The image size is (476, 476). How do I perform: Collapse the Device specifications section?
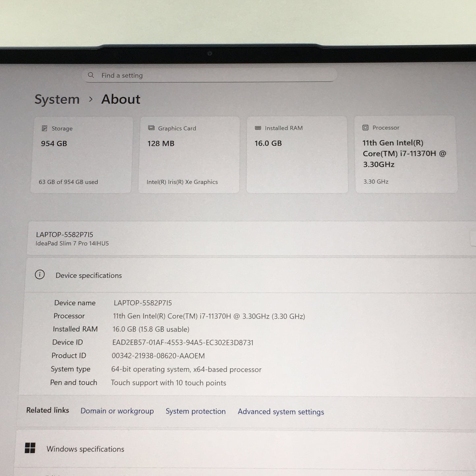250,275
